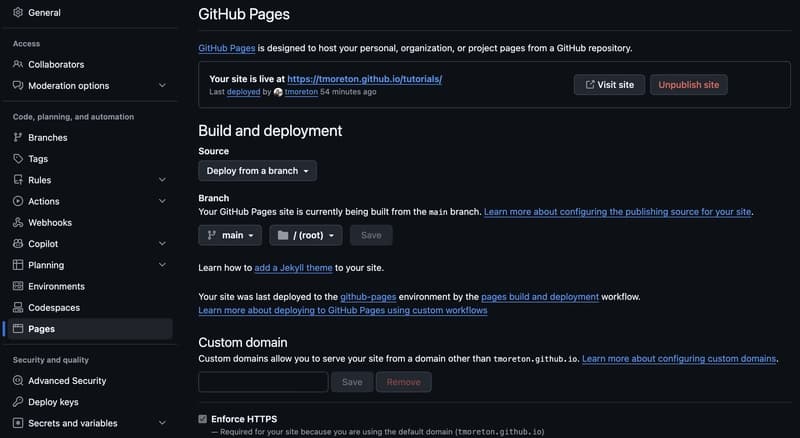Click the Copilot icon in sidebar
The image size is (800, 438).
(18, 244)
